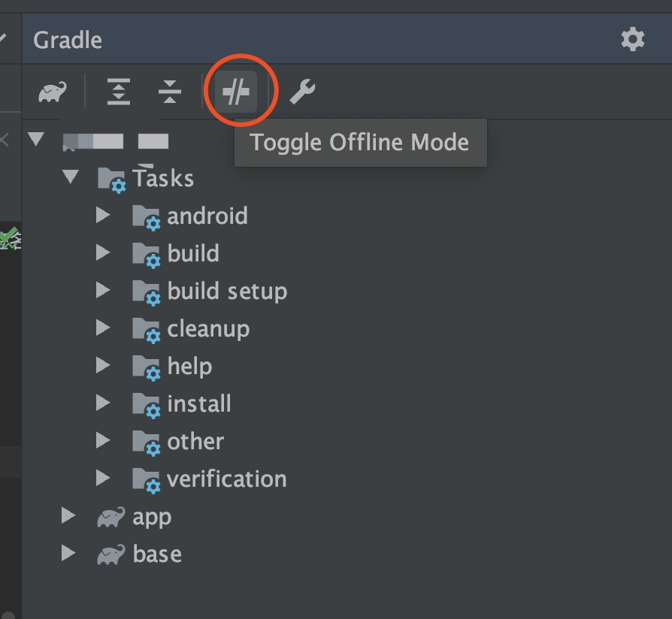
Task: Expand the build tasks folder arrow
Action: (103, 252)
